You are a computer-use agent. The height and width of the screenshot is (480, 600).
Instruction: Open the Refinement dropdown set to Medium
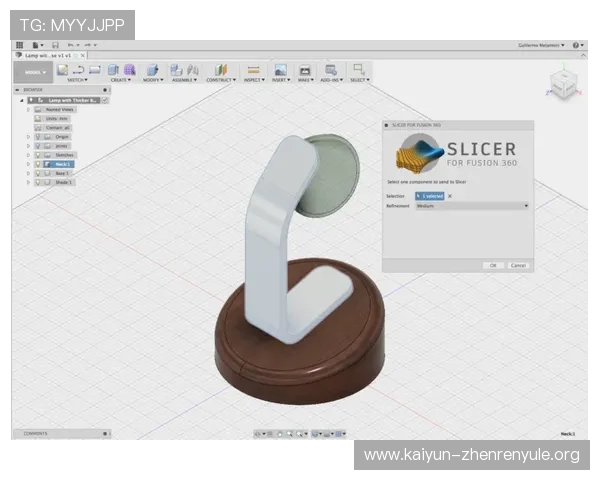point(472,206)
